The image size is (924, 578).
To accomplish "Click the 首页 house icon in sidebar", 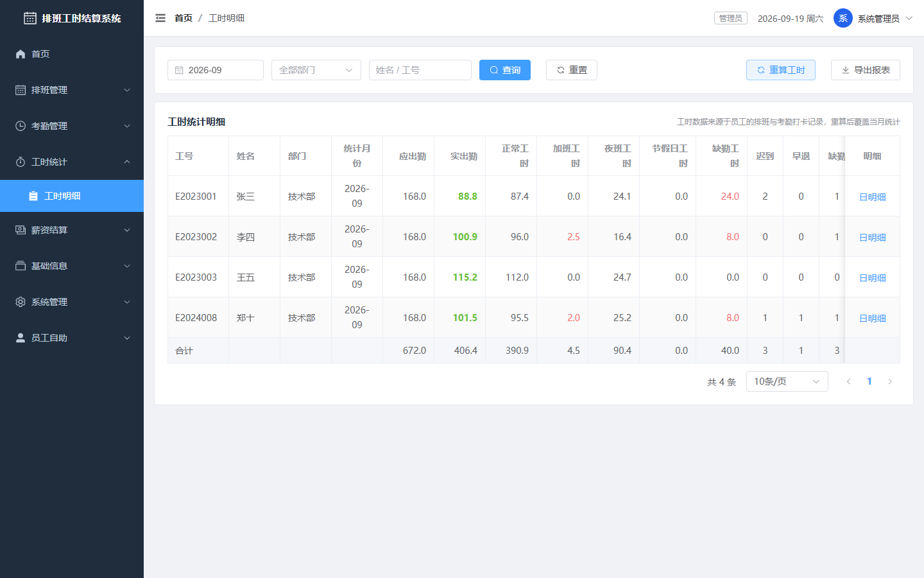I will tap(21, 54).
